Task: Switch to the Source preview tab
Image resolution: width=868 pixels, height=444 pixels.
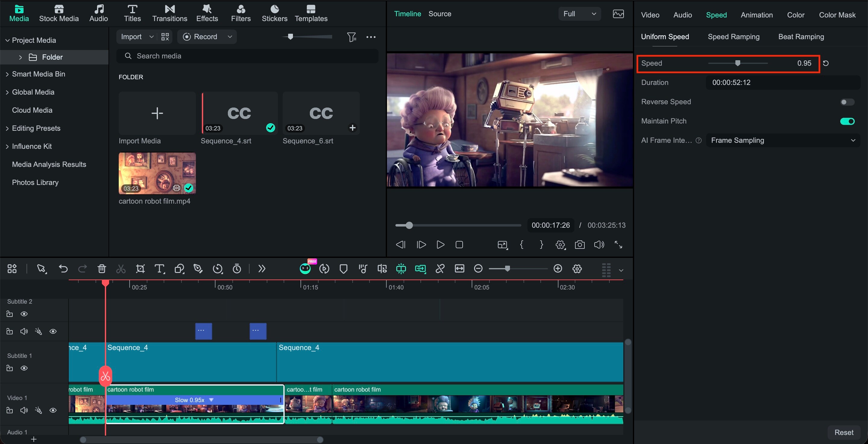Action: [440, 14]
